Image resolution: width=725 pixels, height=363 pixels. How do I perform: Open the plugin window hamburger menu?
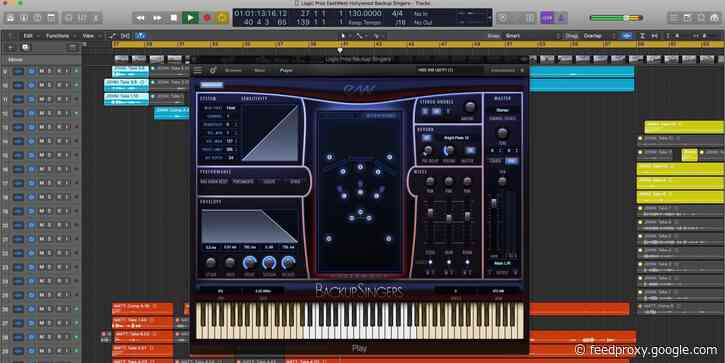(x=198, y=70)
